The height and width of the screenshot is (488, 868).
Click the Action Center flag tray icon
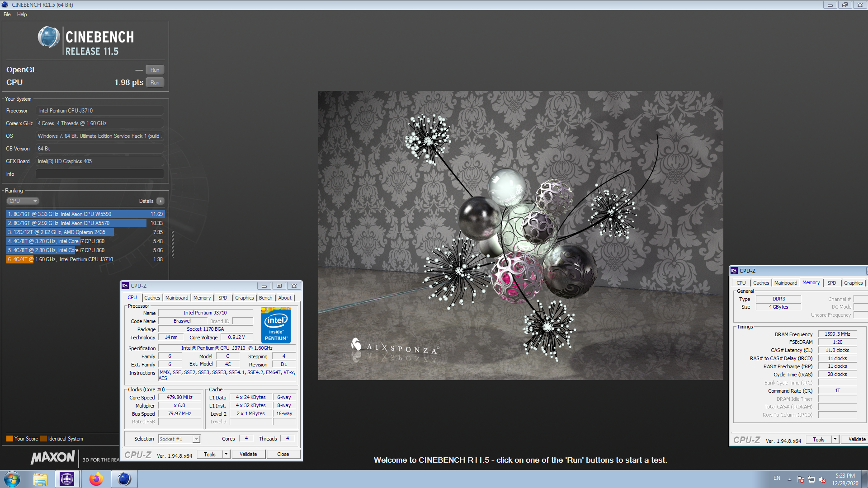[x=800, y=479]
